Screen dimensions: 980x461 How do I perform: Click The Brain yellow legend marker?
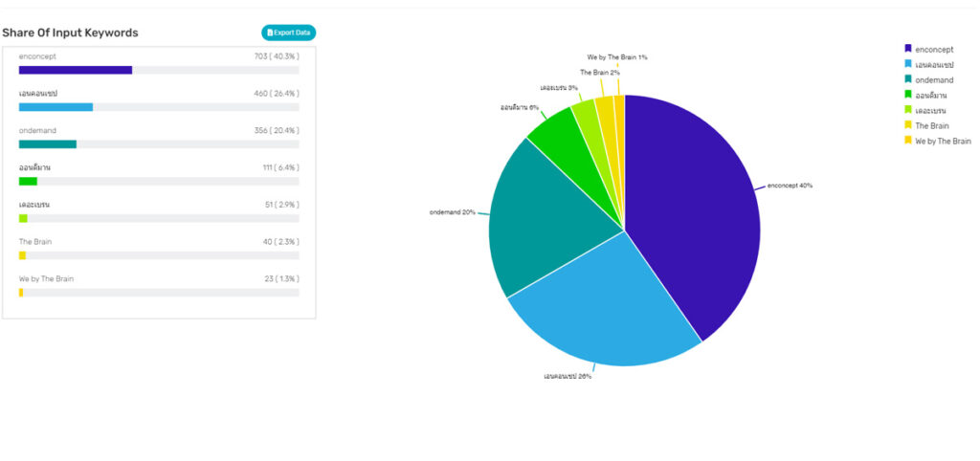tap(908, 124)
